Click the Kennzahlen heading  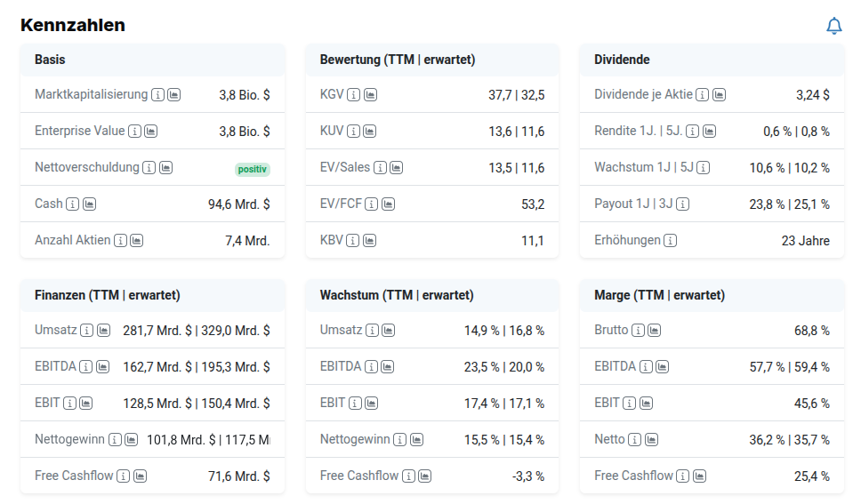tap(73, 25)
